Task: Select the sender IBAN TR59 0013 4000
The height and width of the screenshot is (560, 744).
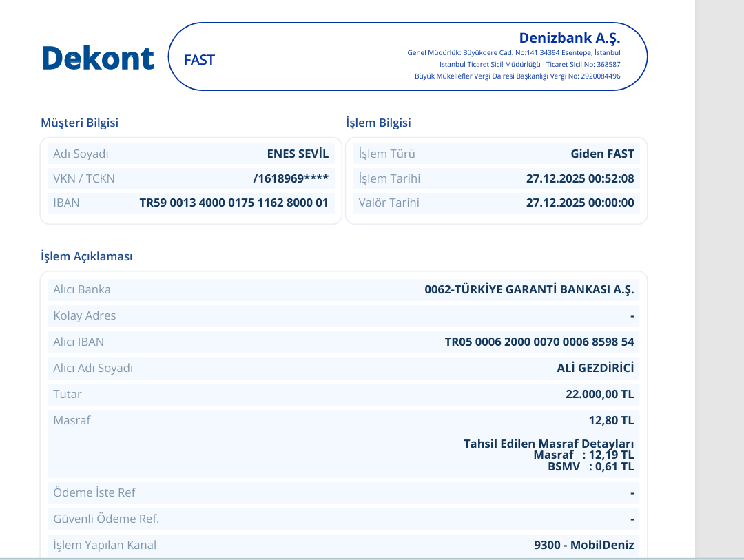Action: 234,203
